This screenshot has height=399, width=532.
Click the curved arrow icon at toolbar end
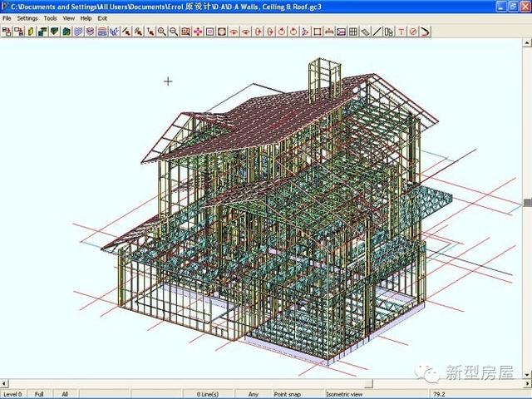tap(425, 32)
